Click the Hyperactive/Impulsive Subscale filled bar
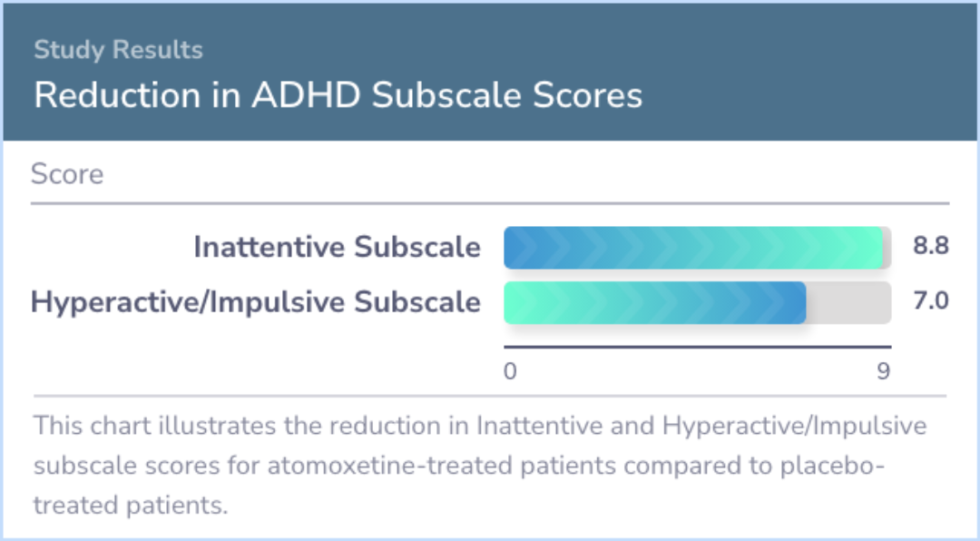 [x=654, y=302]
